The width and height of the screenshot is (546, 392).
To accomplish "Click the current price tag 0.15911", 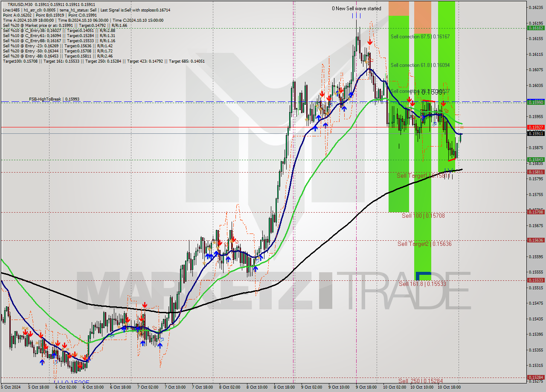I will pos(536,134).
